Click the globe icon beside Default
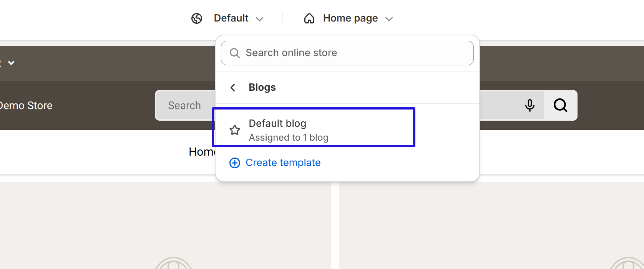 pyautogui.click(x=197, y=18)
